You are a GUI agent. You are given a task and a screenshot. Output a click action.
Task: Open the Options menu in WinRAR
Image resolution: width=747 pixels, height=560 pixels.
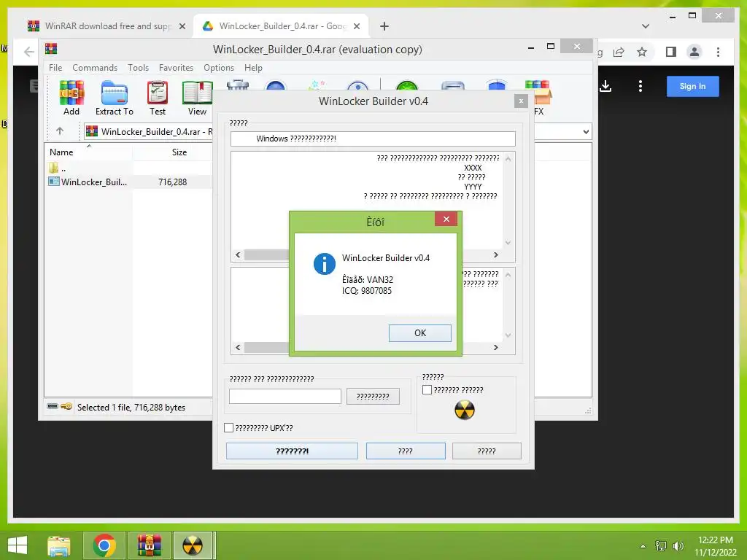coord(219,68)
